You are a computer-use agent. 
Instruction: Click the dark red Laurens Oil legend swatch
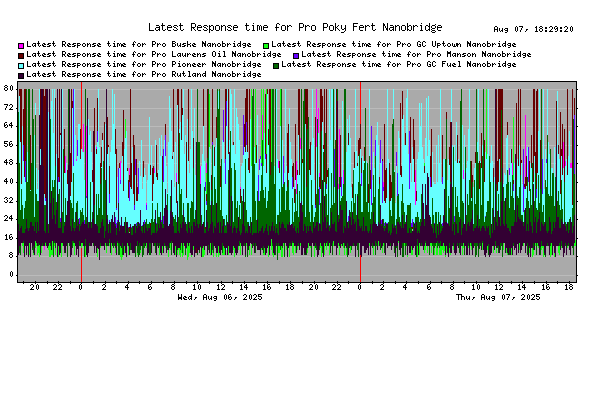point(21,56)
